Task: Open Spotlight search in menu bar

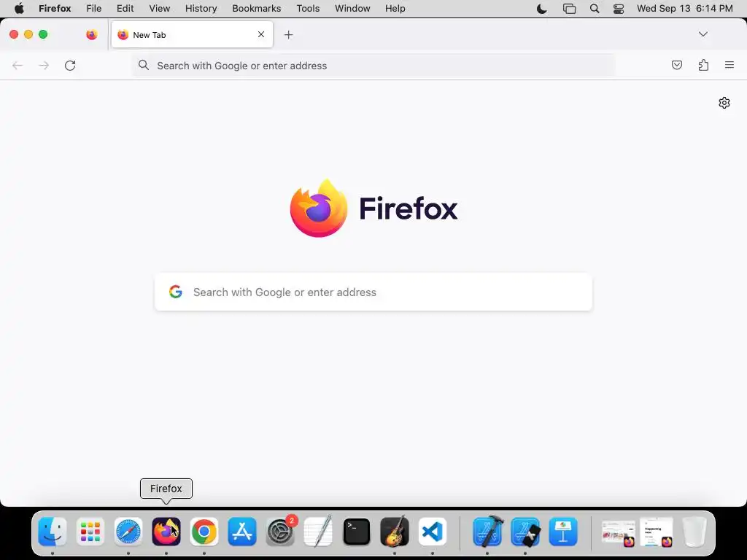Action: coord(595,9)
